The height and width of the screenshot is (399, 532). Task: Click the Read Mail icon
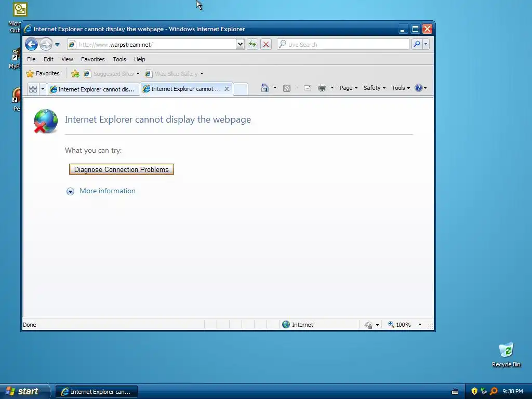pyautogui.click(x=308, y=88)
